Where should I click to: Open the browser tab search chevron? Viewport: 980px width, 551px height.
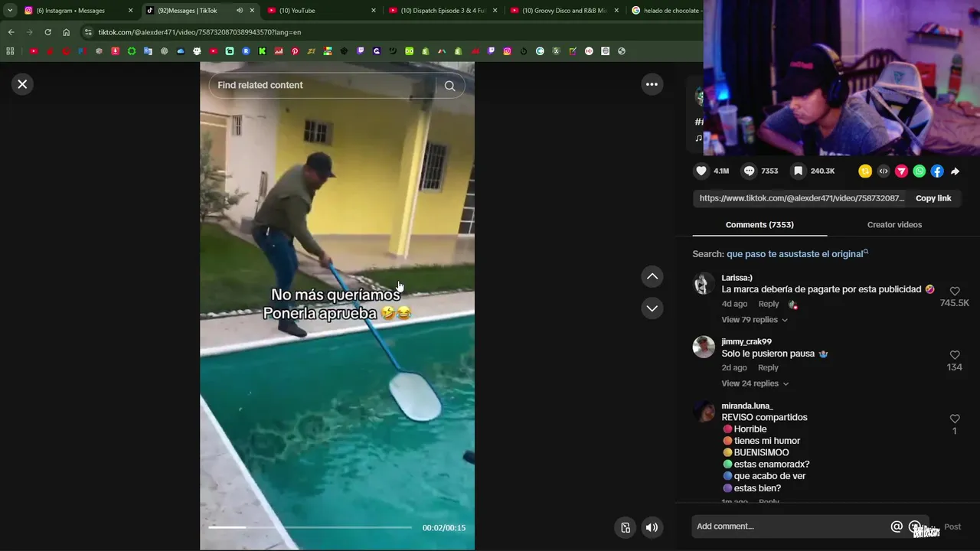[10, 11]
